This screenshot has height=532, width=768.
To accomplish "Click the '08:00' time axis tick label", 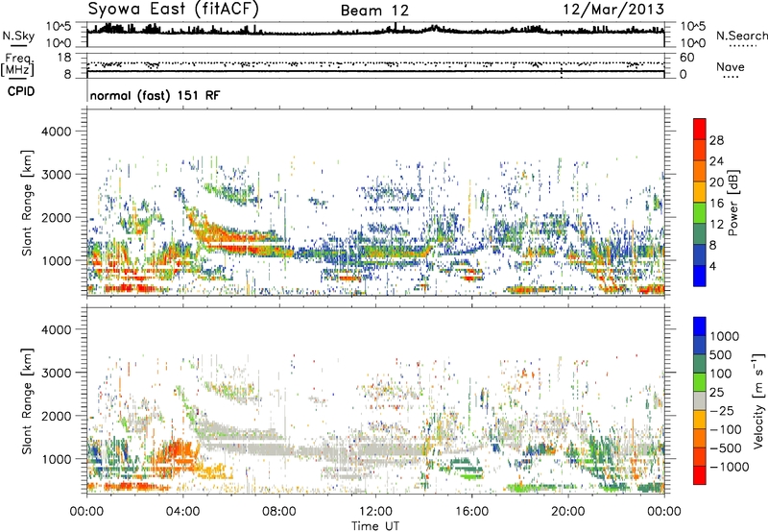I will (279, 512).
